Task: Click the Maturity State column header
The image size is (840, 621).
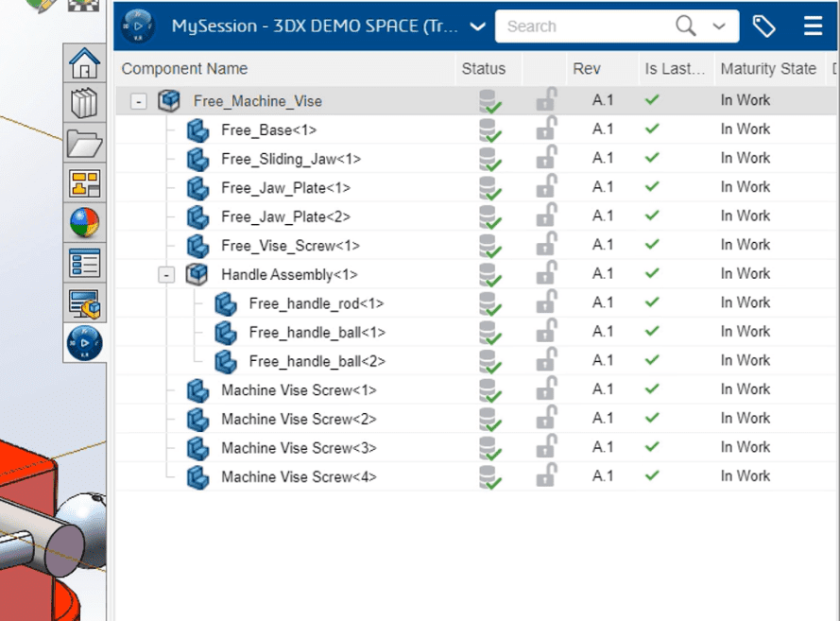Action: point(768,69)
